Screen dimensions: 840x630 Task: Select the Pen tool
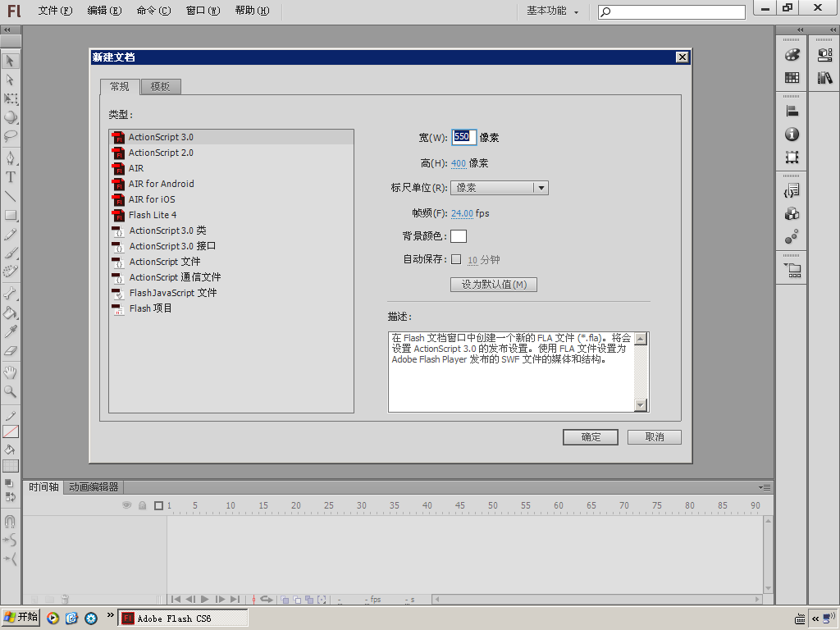[10, 158]
